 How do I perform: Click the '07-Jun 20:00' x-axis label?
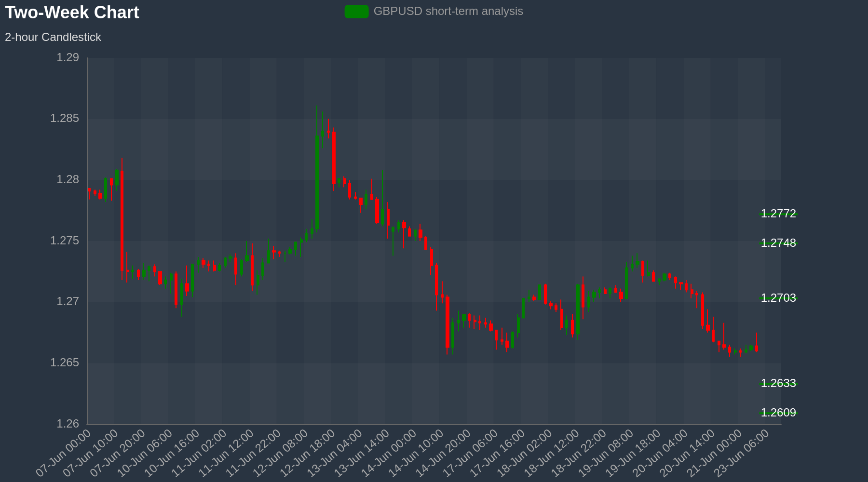[x=118, y=453]
